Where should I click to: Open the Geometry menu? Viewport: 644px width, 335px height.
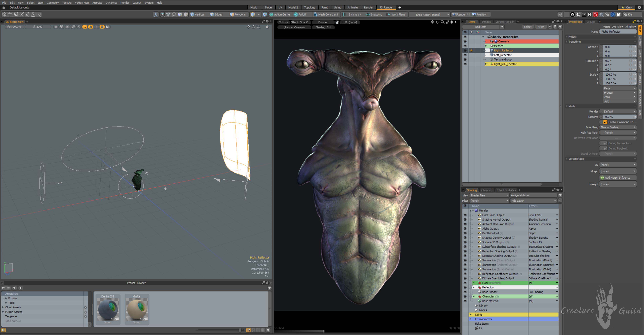[x=52, y=3]
